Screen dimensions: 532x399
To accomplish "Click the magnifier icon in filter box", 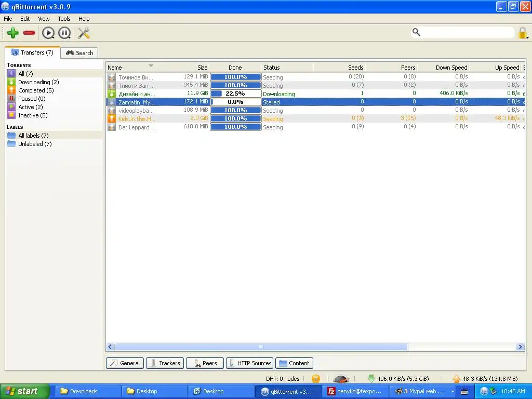I will (x=416, y=32).
